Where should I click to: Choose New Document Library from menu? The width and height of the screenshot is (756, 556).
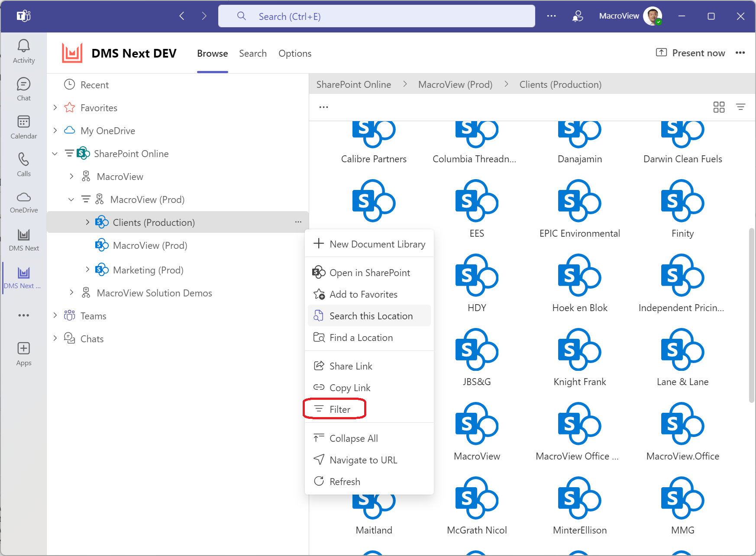[x=369, y=244]
